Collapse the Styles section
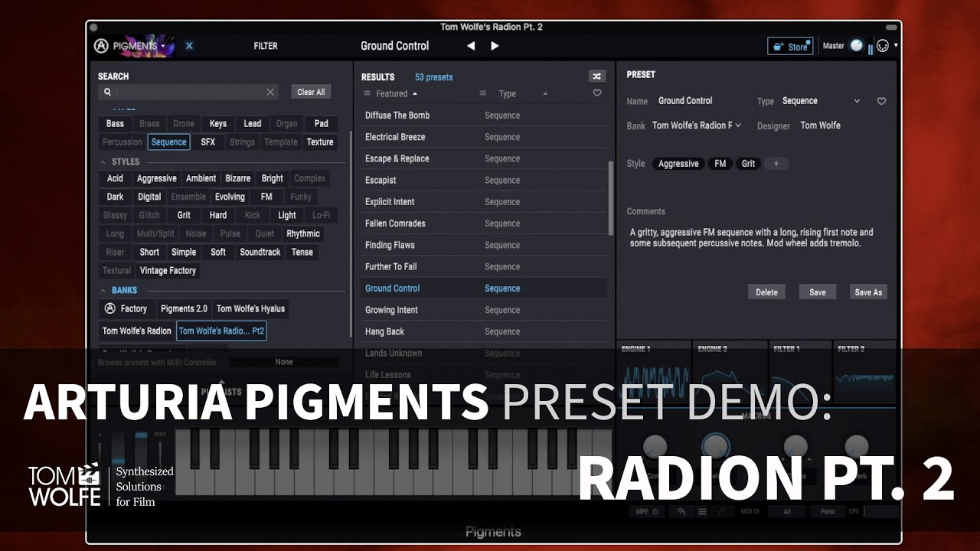Screen dimensions: 980x551 (103, 162)
